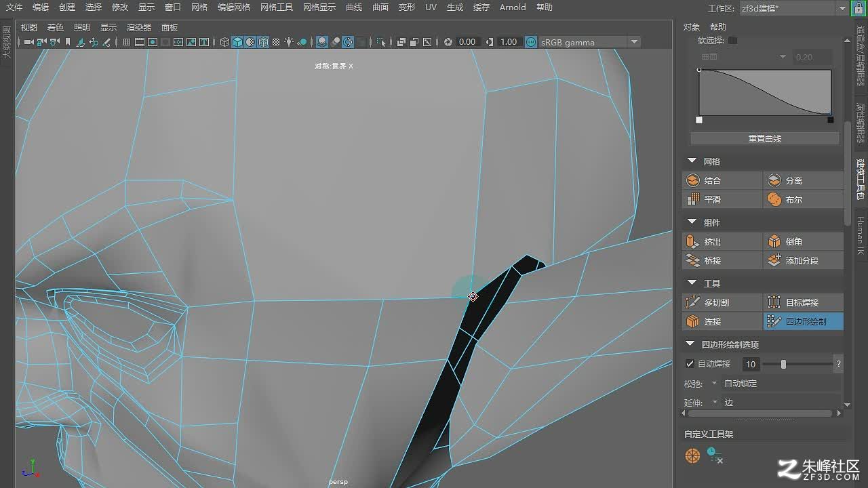
Task: Collapse the 四边形绘制选项 section
Action: (x=690, y=344)
